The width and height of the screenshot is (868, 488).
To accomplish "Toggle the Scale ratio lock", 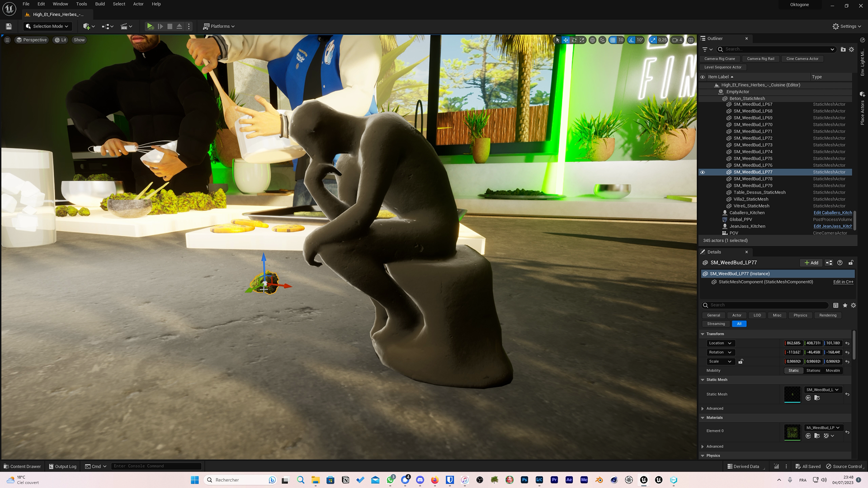I will click(741, 361).
